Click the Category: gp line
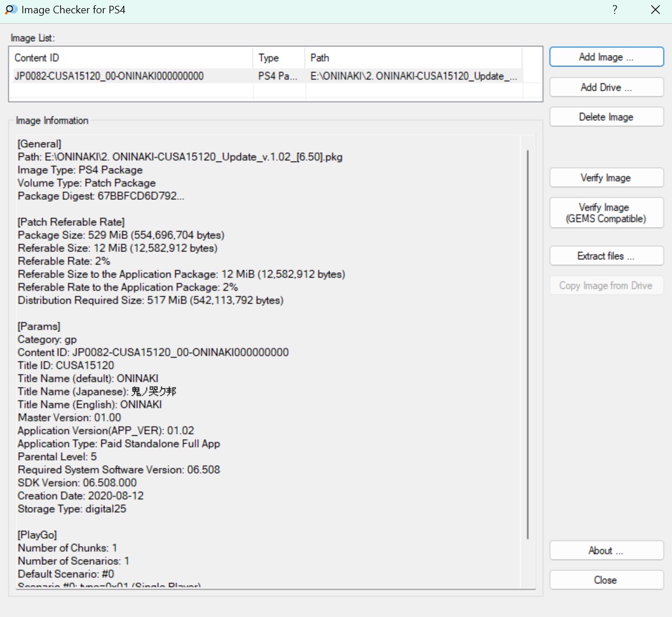Screen dimensions: 672x617 47,339
